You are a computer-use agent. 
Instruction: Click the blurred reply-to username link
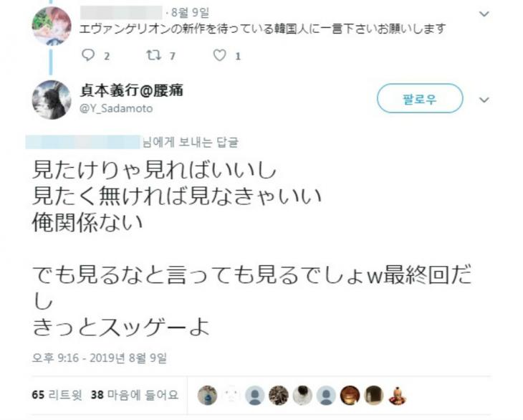click(x=82, y=142)
